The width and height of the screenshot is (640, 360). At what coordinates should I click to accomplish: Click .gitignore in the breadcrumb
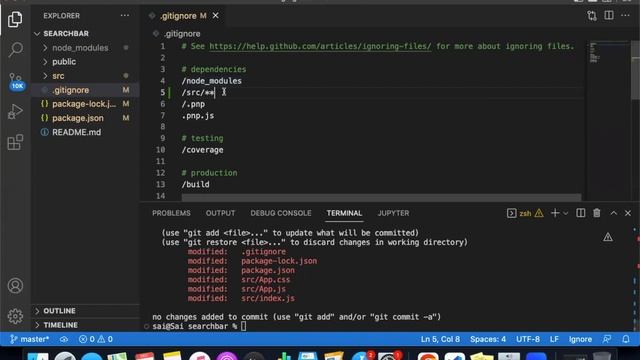182,34
